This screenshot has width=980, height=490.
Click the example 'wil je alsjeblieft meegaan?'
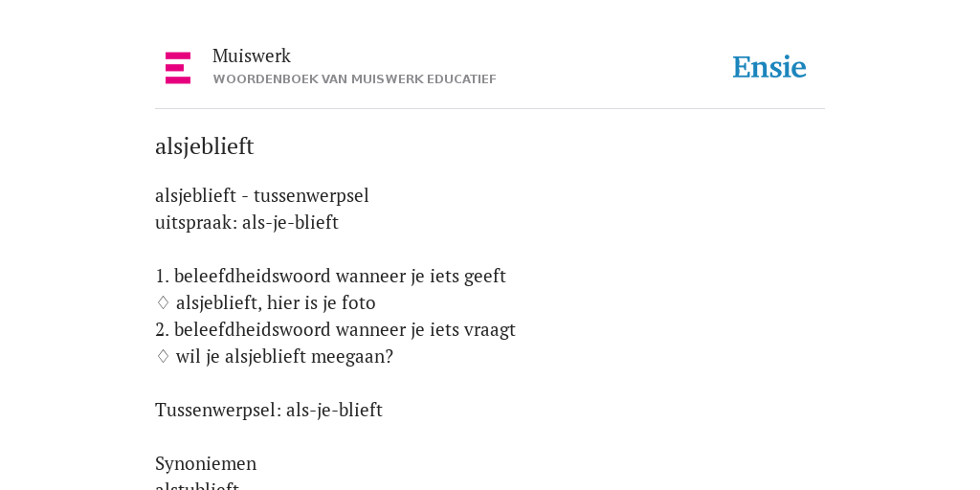(284, 356)
